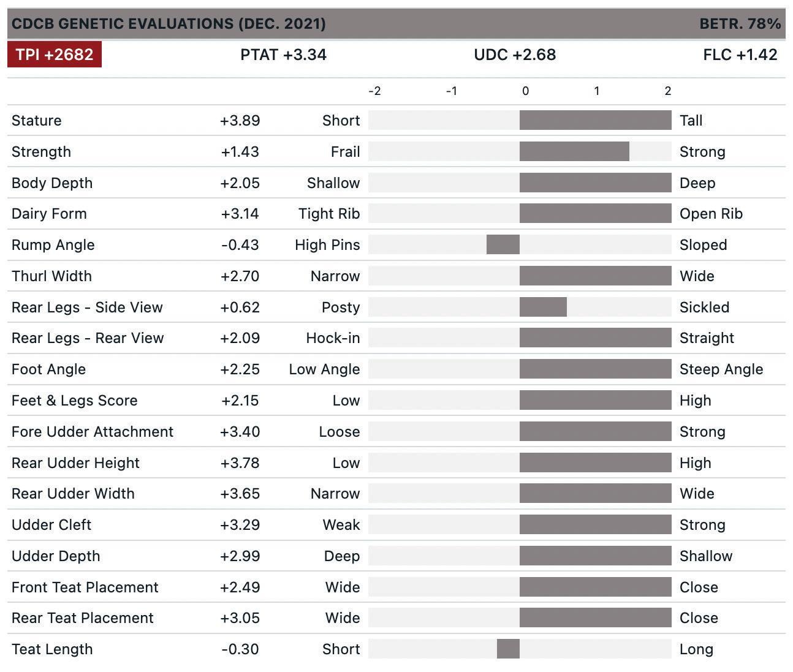Viewport: 793px width, 672px height.
Task: Click the Stature trait bar
Action: 595,121
